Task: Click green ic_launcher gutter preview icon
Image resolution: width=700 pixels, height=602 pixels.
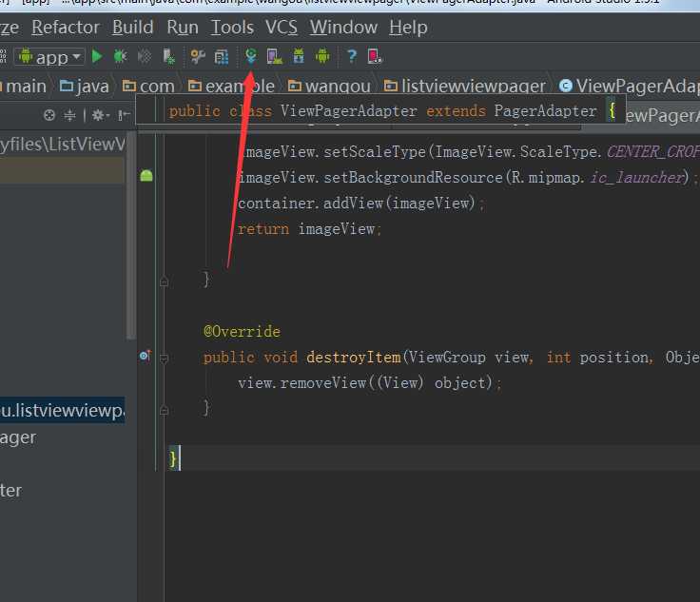Action: tap(146, 176)
